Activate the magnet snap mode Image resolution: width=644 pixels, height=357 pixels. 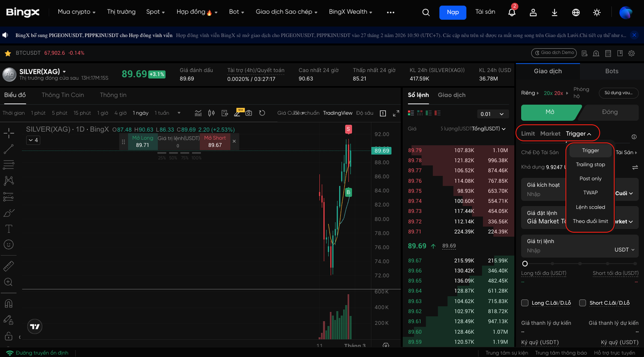pyautogui.click(x=9, y=304)
